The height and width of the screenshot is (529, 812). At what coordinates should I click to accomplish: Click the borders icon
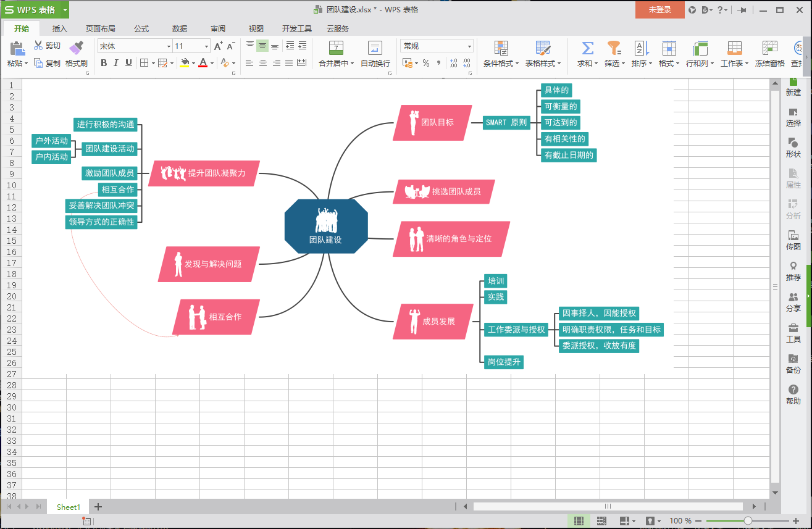(144, 63)
